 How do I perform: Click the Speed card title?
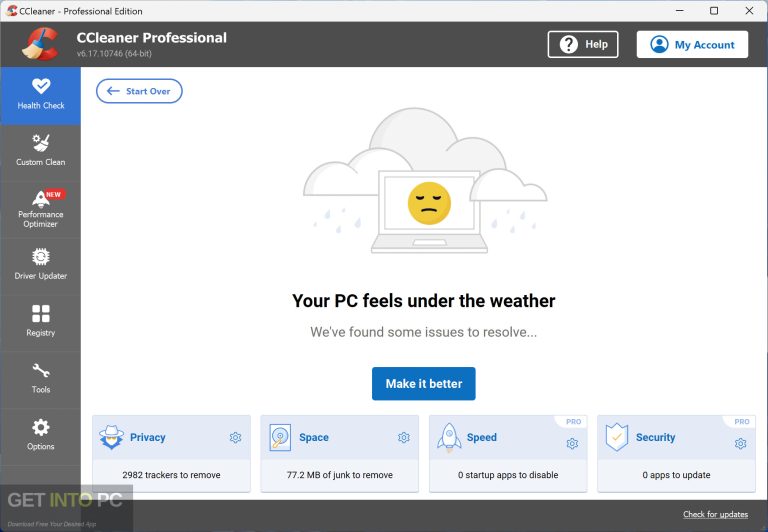[x=481, y=437]
